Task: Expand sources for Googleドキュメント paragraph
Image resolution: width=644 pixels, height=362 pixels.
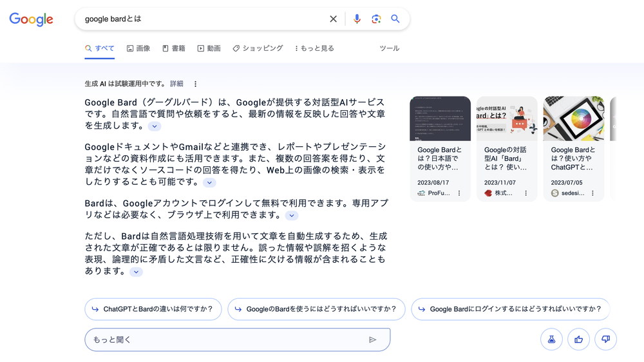Action: pos(209,182)
